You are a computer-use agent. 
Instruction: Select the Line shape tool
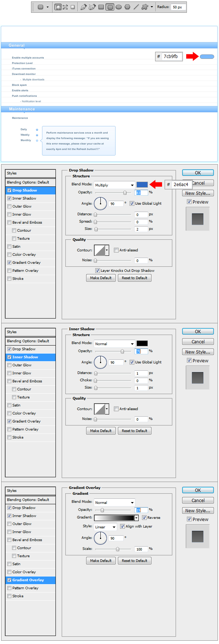136,7
